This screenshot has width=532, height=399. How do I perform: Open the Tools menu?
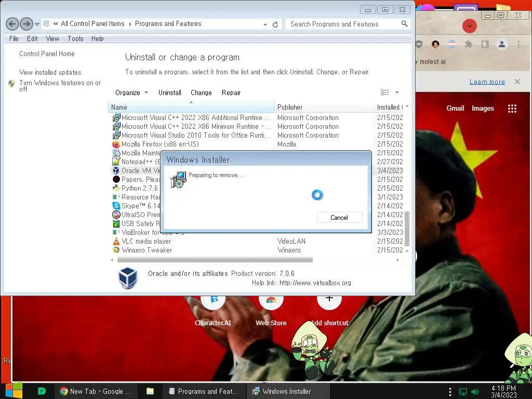(75, 38)
